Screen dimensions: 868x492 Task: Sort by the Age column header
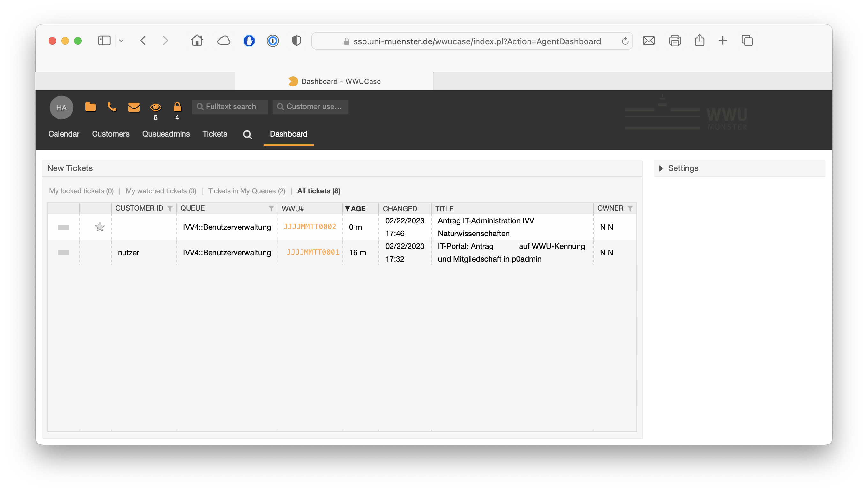pos(358,208)
